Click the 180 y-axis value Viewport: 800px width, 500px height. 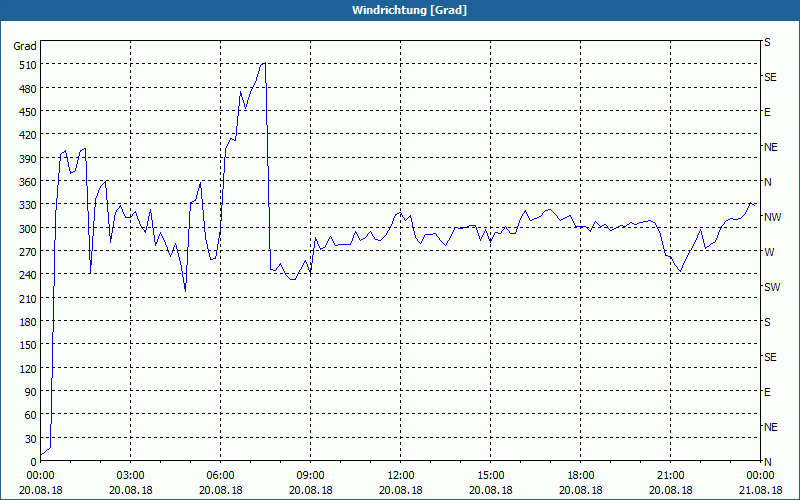(x=28, y=322)
